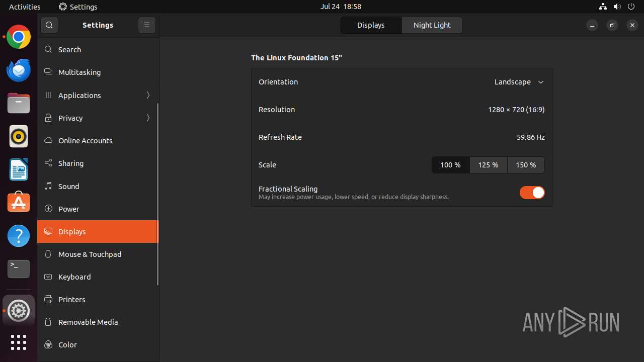Click the Removable Media icon
This screenshot has width=644, height=362.
(48, 322)
